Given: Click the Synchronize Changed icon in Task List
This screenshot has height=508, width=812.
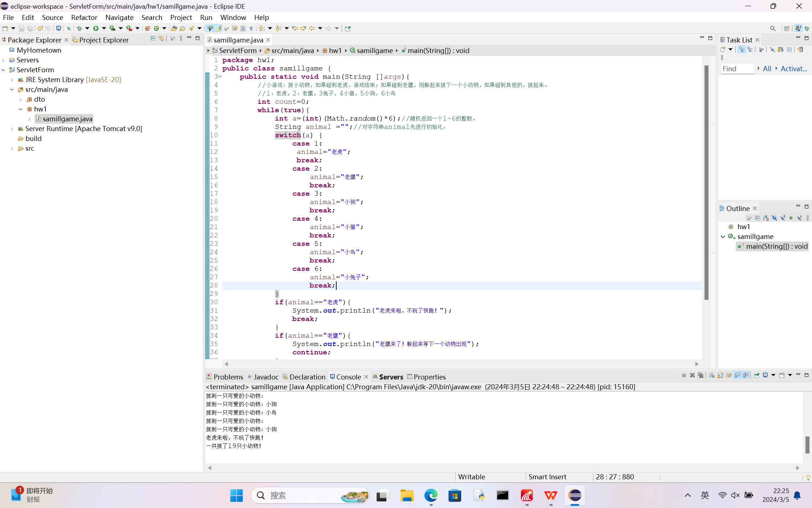Looking at the screenshot, I should tap(800, 50).
